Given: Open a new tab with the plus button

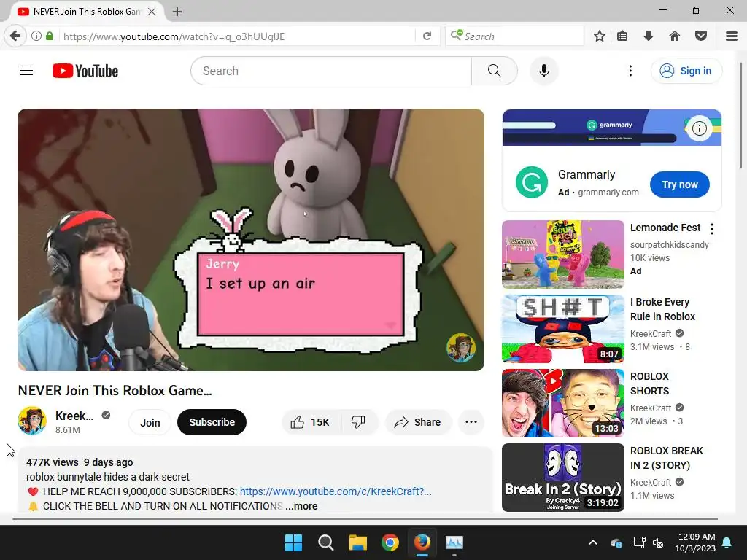Looking at the screenshot, I should click(177, 12).
